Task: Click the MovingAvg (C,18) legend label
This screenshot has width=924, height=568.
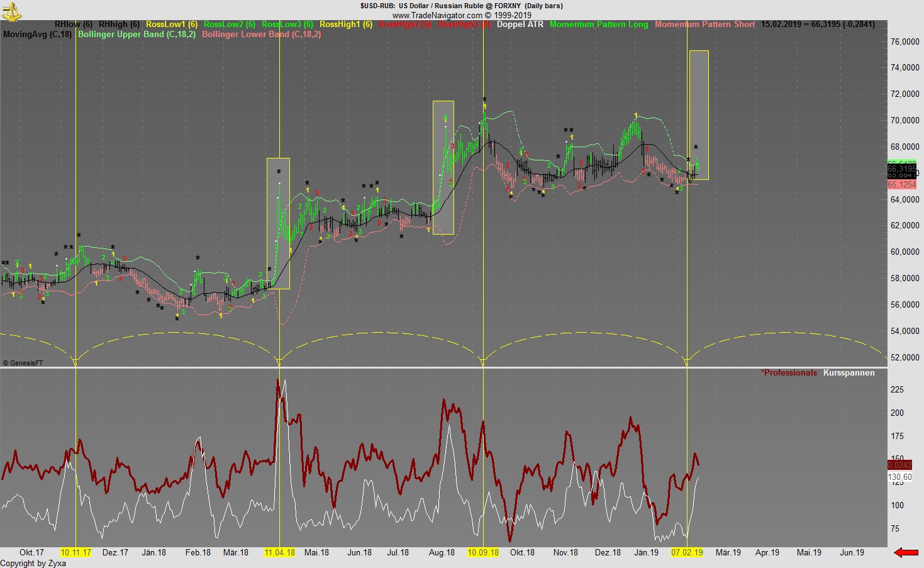Action: (38, 35)
